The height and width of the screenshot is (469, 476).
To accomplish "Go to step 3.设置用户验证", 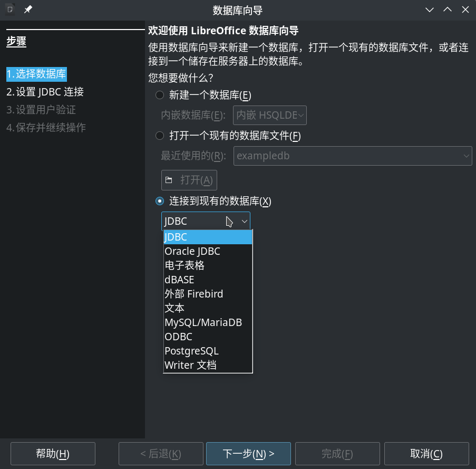I will [41, 110].
